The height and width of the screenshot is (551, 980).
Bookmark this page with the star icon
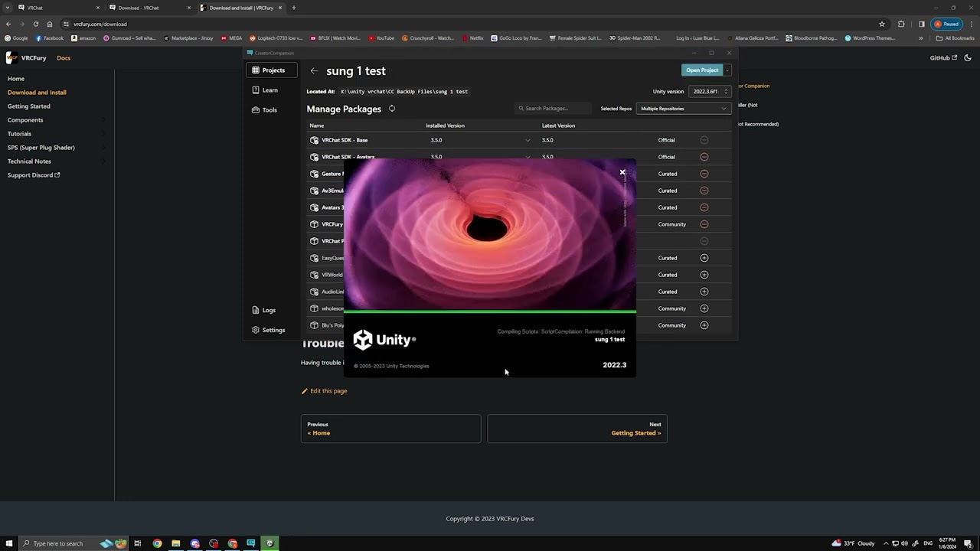882,24
